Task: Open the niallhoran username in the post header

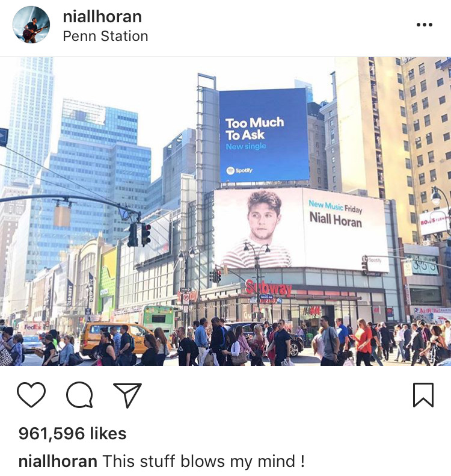Action: pyautogui.click(x=102, y=16)
